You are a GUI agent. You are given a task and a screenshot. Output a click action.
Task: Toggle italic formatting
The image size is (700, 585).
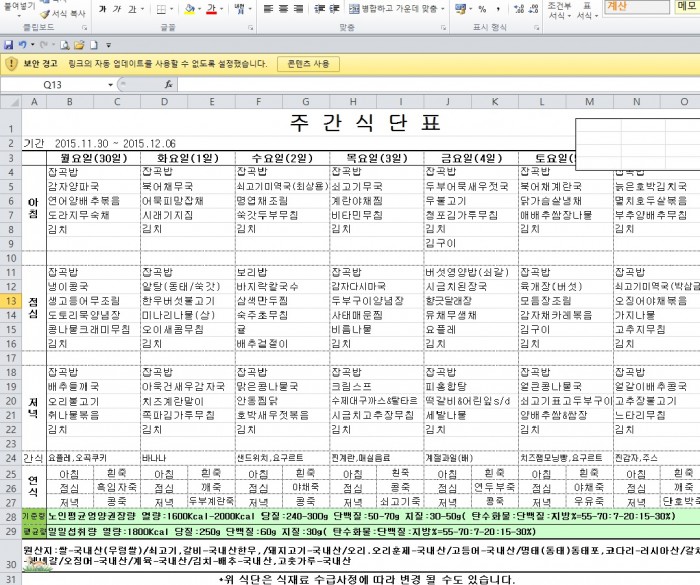[x=117, y=8]
